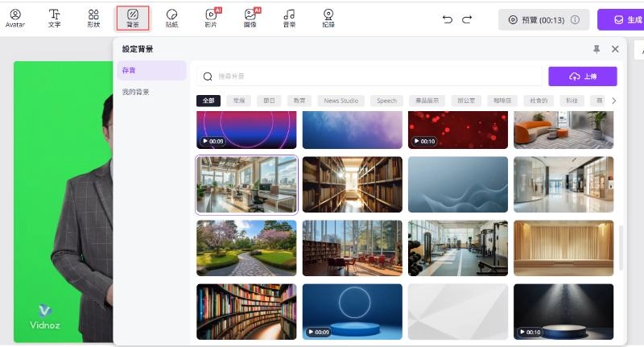Open the Avatar tool

(14, 18)
